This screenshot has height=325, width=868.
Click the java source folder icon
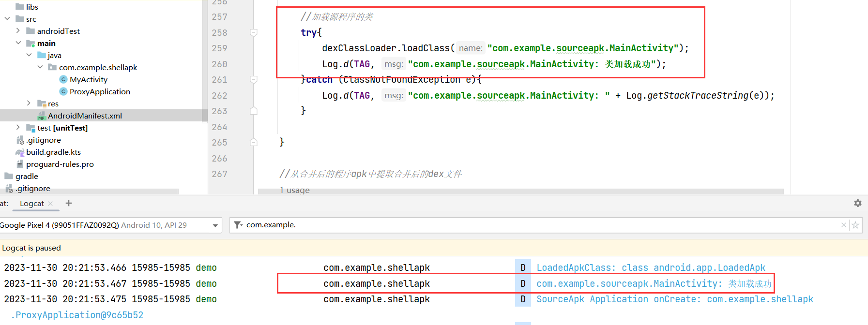point(42,55)
